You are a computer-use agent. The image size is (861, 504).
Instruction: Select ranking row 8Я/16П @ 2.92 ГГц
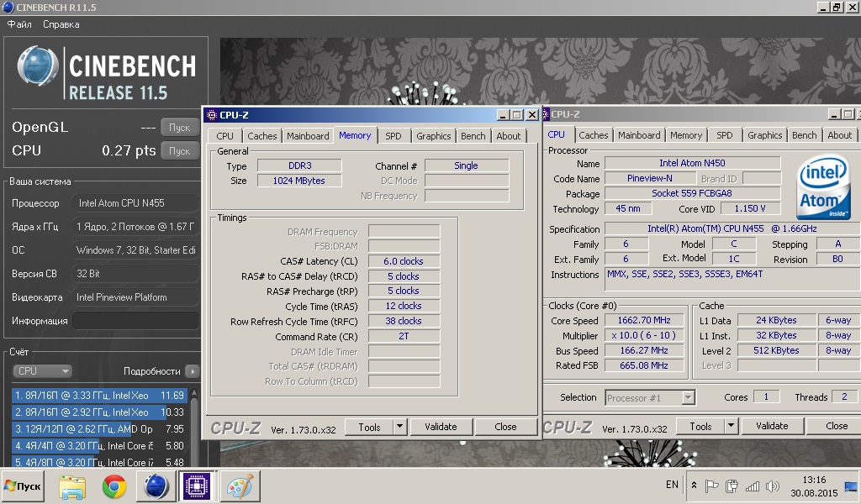[99, 412]
